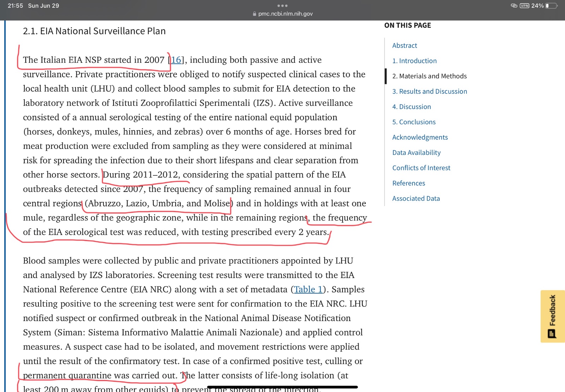The height and width of the screenshot is (392, 565).
Task: Click text 'National Animal Disease Notification'
Action: coord(278,318)
